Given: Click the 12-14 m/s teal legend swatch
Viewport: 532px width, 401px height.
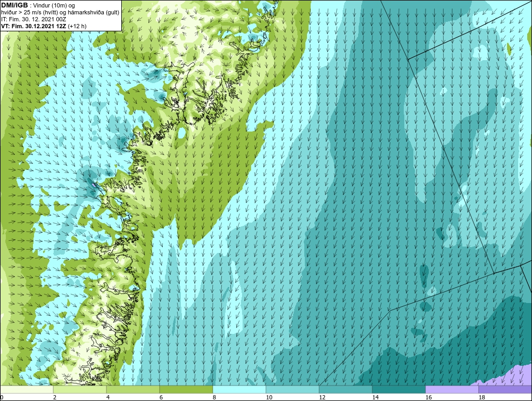Looking at the screenshot, I should tap(346, 389).
